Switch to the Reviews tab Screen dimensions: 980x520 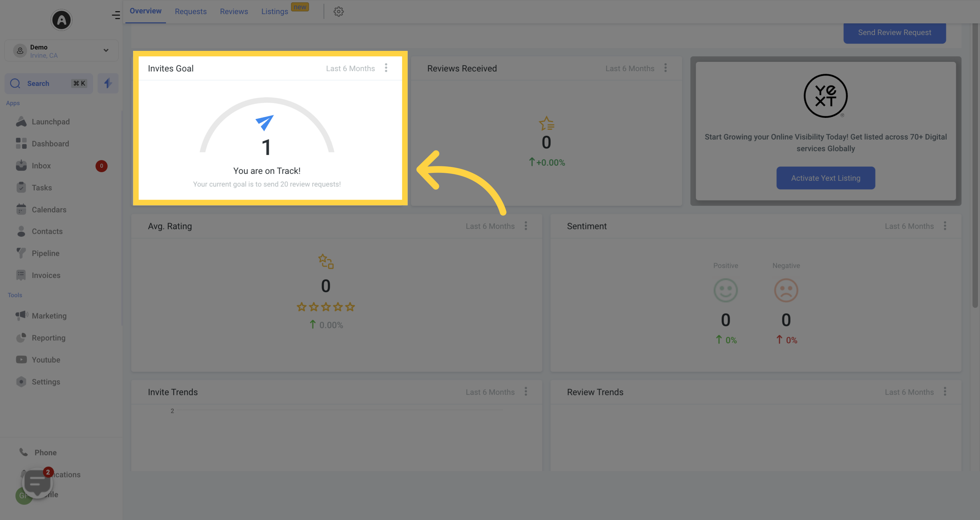233,12
